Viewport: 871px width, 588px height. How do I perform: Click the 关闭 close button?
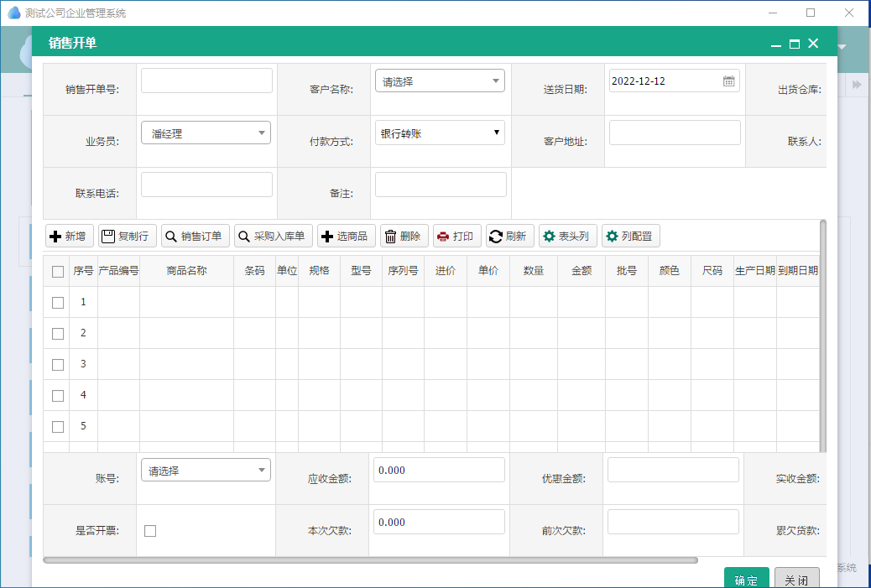point(796,579)
